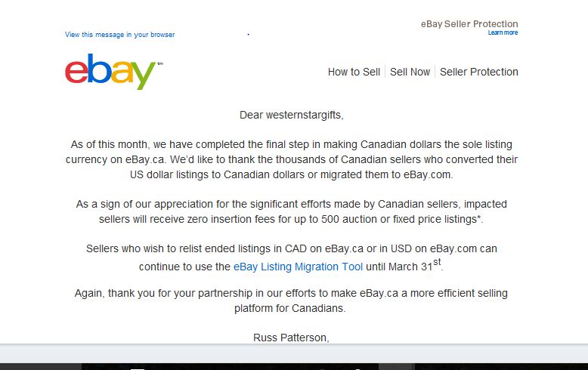Open the eBay Listing Migration Tool link
Screen dimensions: 588x370
pyautogui.click(x=298, y=267)
